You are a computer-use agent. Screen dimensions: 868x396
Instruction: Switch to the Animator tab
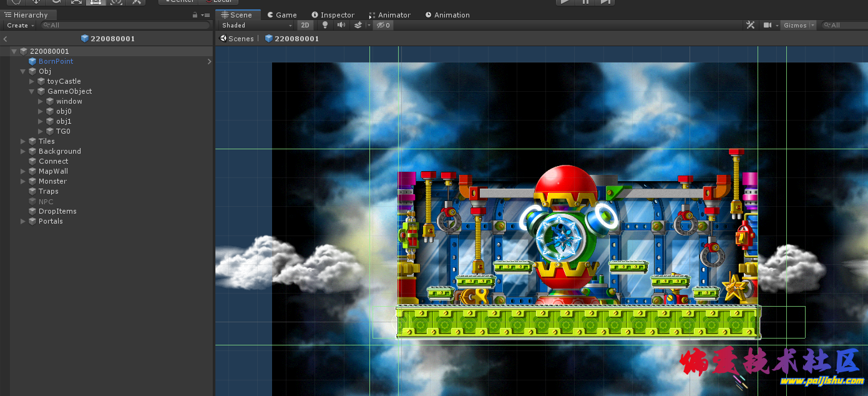[x=389, y=15]
